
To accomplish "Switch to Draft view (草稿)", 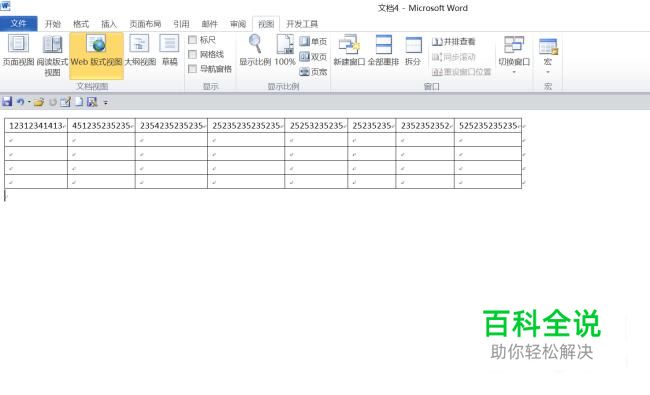I will [170, 51].
